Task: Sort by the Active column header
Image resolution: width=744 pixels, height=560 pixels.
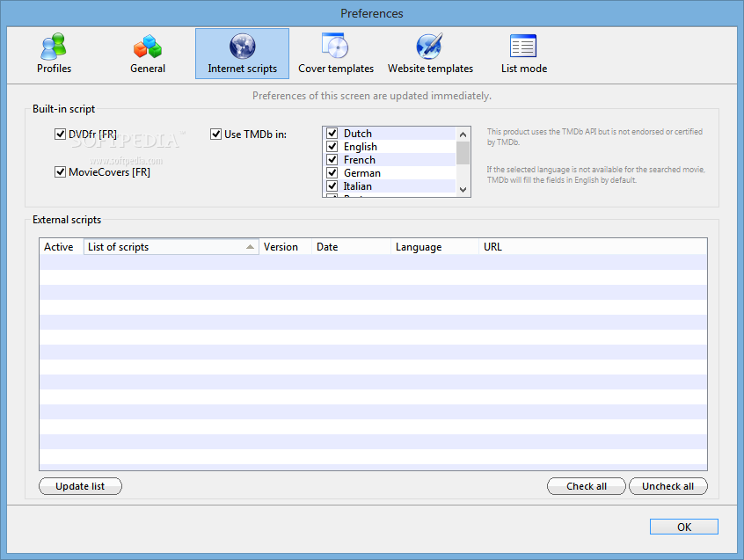Action: (x=62, y=246)
